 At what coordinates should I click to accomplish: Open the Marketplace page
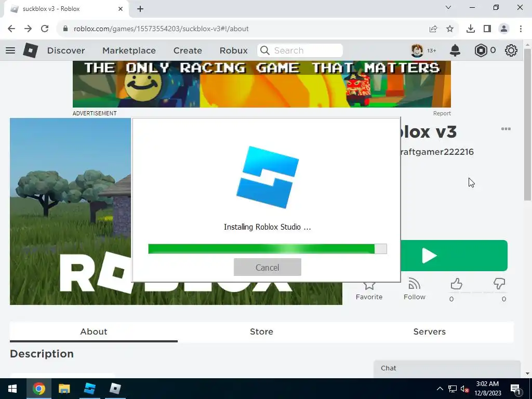(x=129, y=50)
